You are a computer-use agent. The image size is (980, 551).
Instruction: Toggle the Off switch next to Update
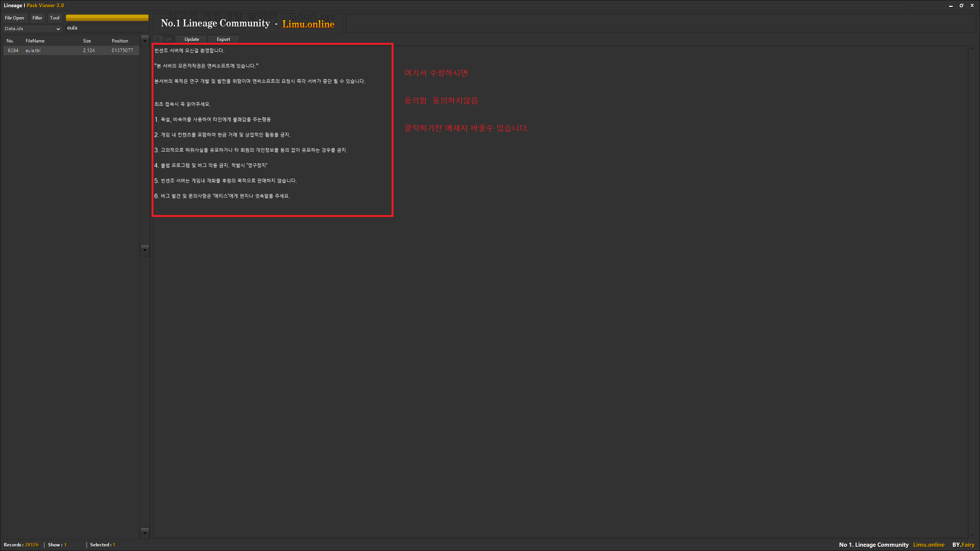point(168,39)
